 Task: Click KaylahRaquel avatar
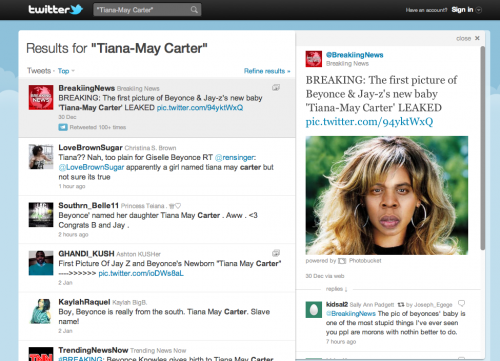[41, 311]
